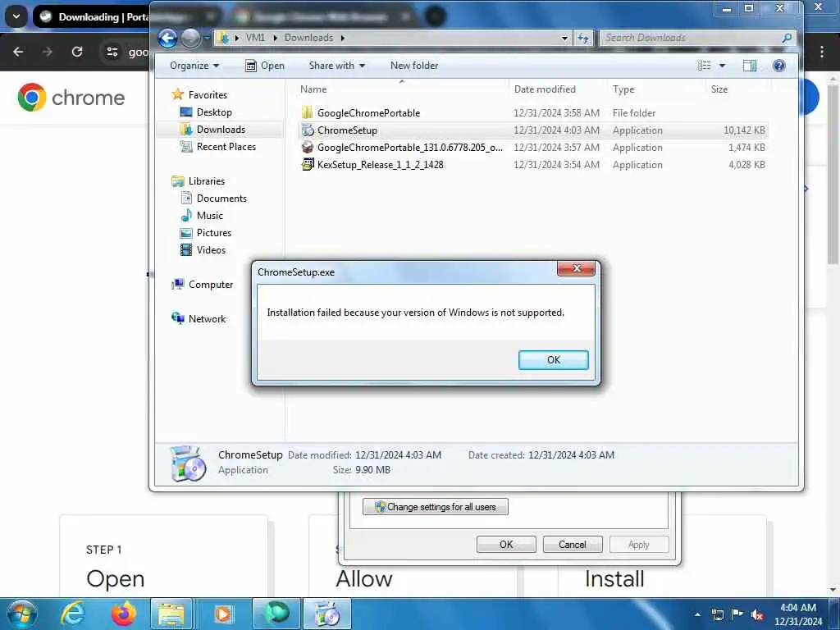Click Change settings for all users
This screenshot has width=840, height=630.
[x=435, y=507]
